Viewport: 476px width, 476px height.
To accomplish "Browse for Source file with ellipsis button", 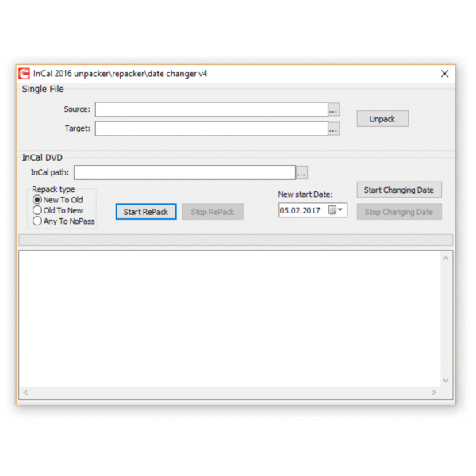I will point(334,109).
